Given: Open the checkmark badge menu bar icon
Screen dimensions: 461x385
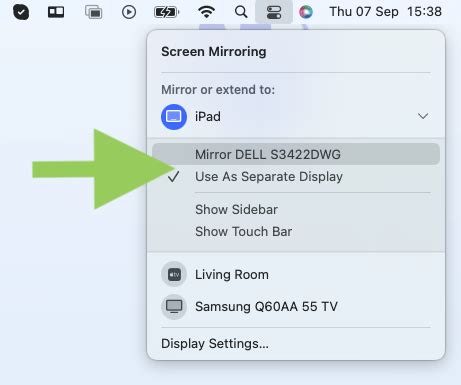Looking at the screenshot, I should [x=21, y=12].
